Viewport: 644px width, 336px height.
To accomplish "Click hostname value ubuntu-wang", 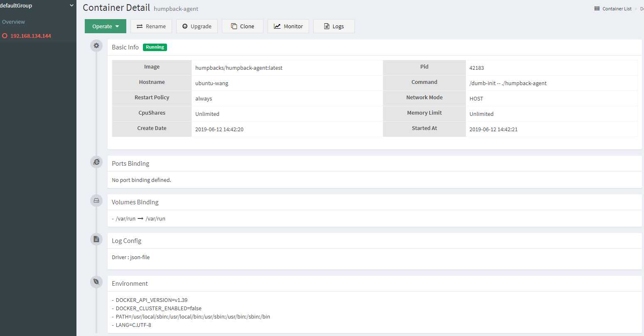I will pos(212,83).
